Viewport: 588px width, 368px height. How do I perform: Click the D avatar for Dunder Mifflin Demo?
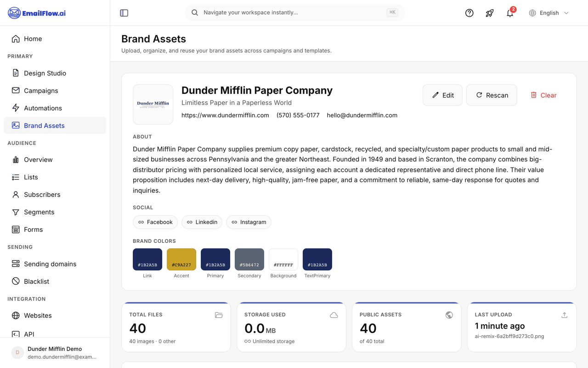tap(17, 353)
